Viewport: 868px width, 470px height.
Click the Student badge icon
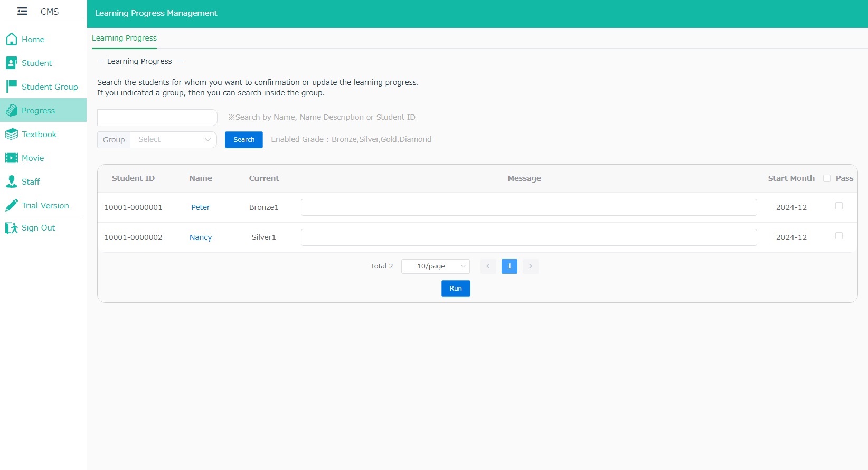12,63
